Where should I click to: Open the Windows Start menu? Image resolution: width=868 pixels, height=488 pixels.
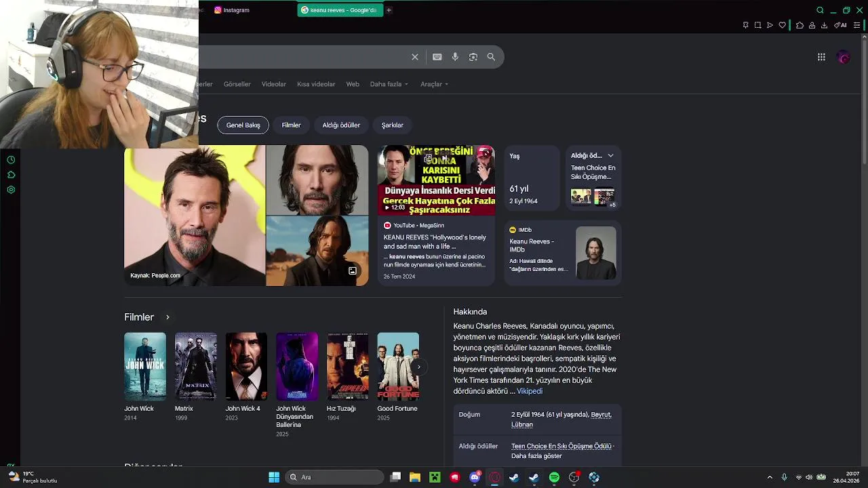click(274, 477)
